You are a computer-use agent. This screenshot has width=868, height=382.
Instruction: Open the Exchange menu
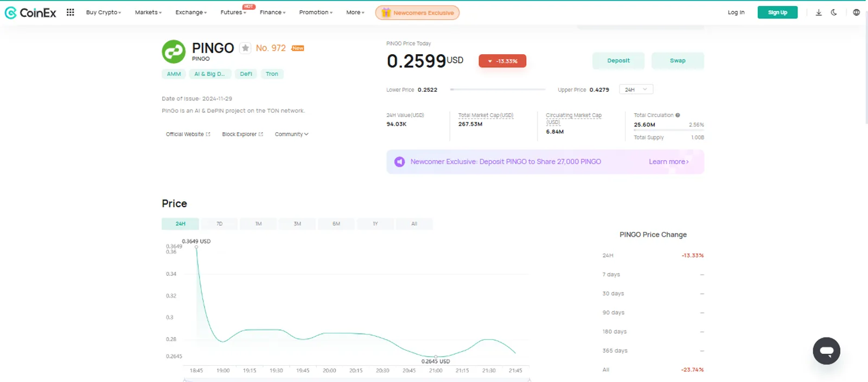pyautogui.click(x=191, y=12)
